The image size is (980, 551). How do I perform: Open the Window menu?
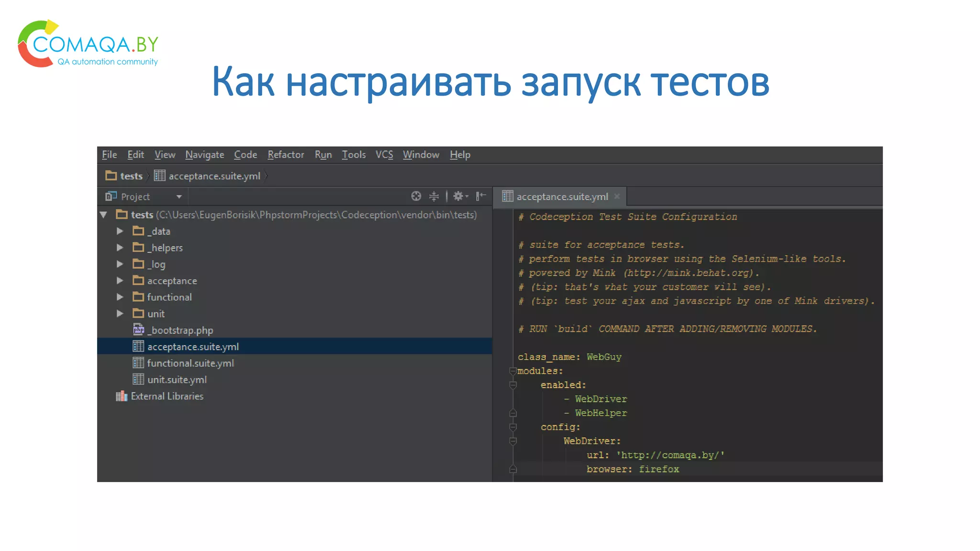(421, 154)
